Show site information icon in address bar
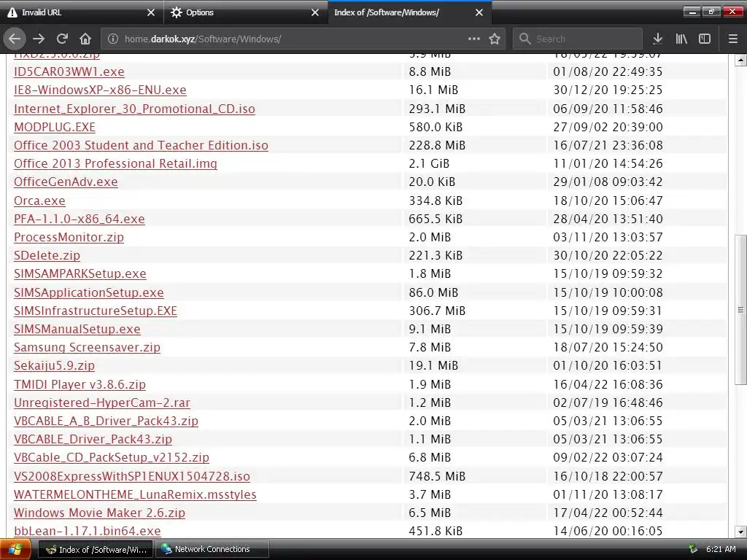 pyautogui.click(x=113, y=39)
